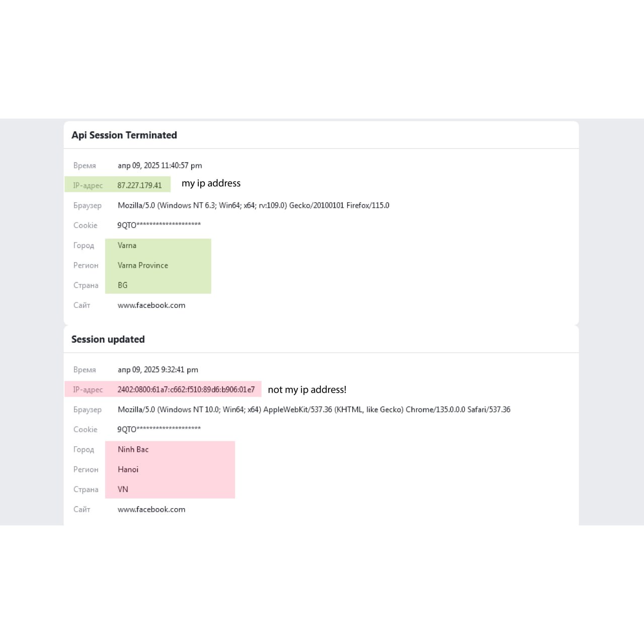644x644 pixels.
Task: Select the IPv6 address starting with 2402:0800
Action: click(186, 389)
